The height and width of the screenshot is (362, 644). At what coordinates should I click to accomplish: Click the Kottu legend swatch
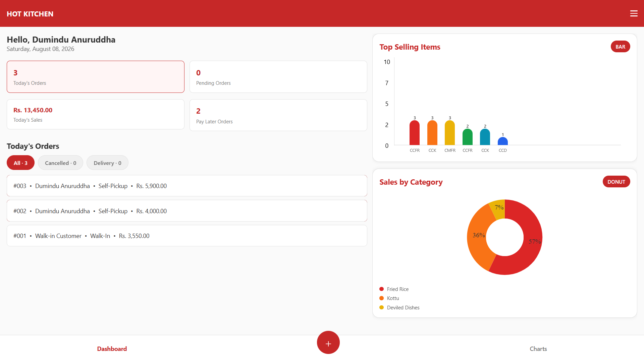coord(381,298)
